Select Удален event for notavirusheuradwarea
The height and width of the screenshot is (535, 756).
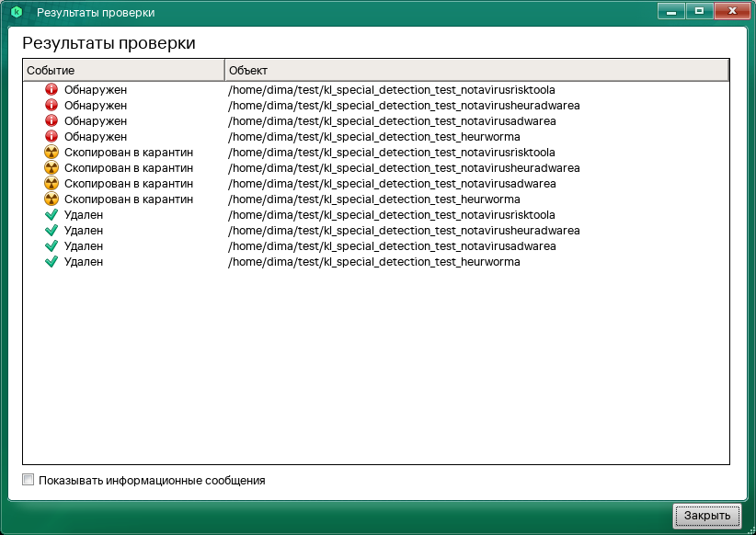[x=84, y=231]
